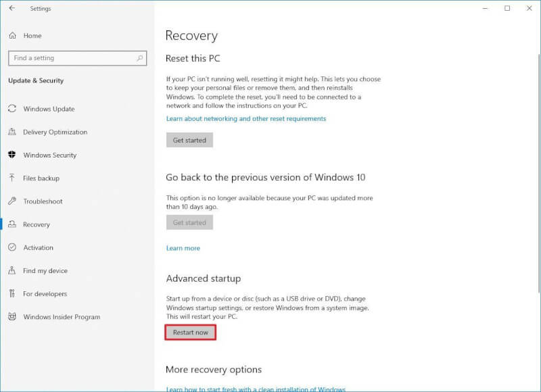Click the Troubleshoot wrench icon
Screen dimensions: 541x392
click(x=12, y=201)
